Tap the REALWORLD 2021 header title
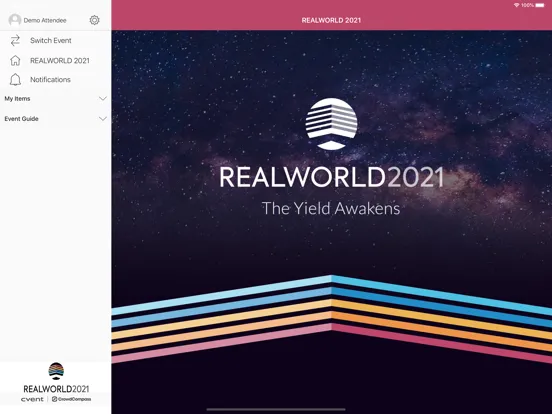 331,20
